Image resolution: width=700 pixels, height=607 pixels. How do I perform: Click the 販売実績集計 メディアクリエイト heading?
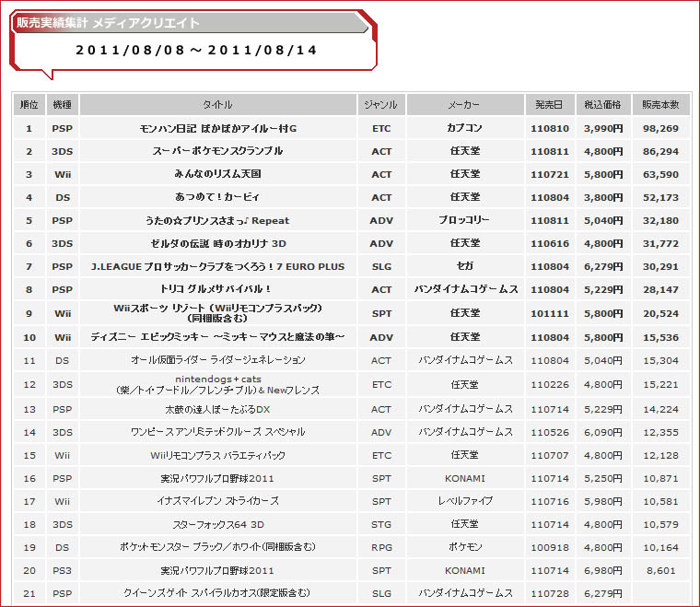tap(108, 23)
